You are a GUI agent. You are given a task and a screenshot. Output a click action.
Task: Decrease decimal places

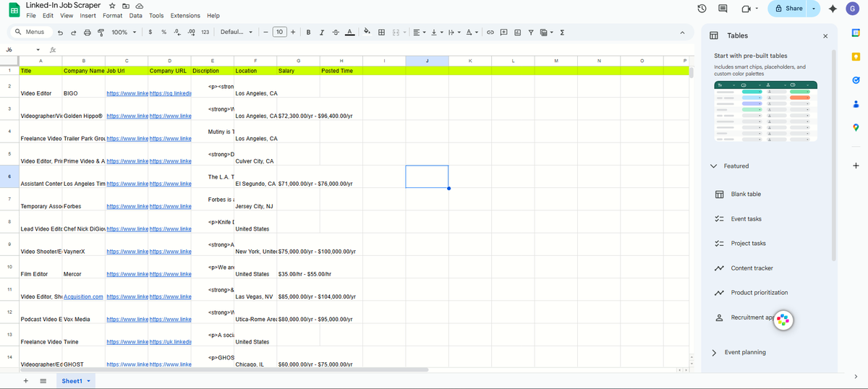(x=177, y=33)
